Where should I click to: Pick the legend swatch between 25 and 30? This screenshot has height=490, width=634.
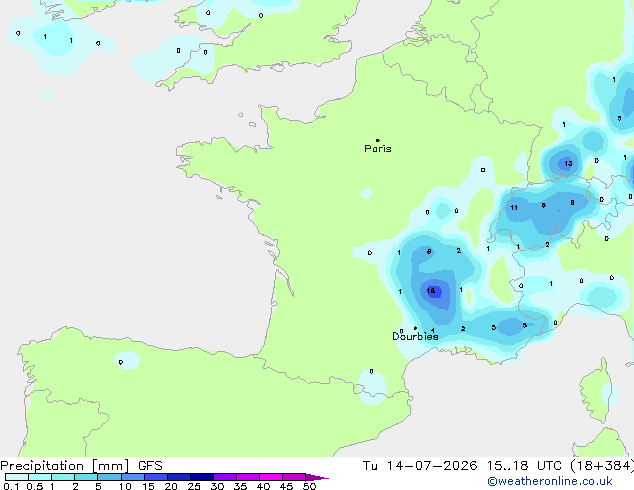(202, 477)
